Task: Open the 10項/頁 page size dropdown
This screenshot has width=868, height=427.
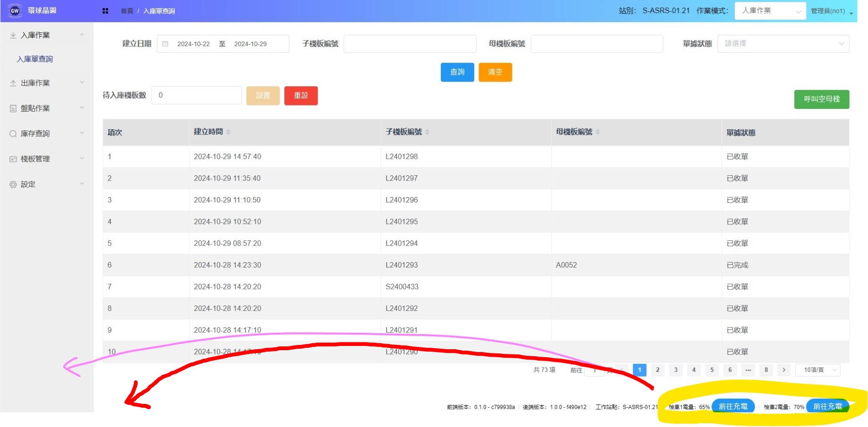Action: click(818, 370)
